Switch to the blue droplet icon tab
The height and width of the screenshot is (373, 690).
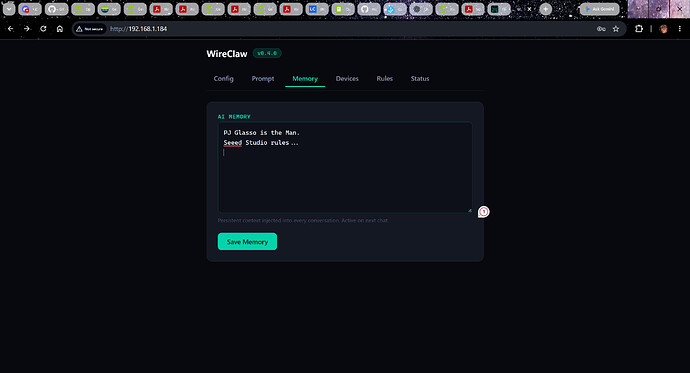pyautogui.click(x=395, y=9)
